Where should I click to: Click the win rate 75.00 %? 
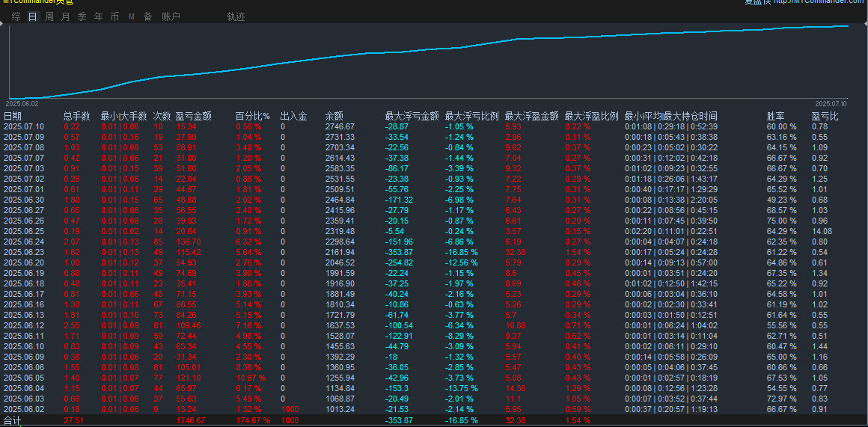click(782, 221)
